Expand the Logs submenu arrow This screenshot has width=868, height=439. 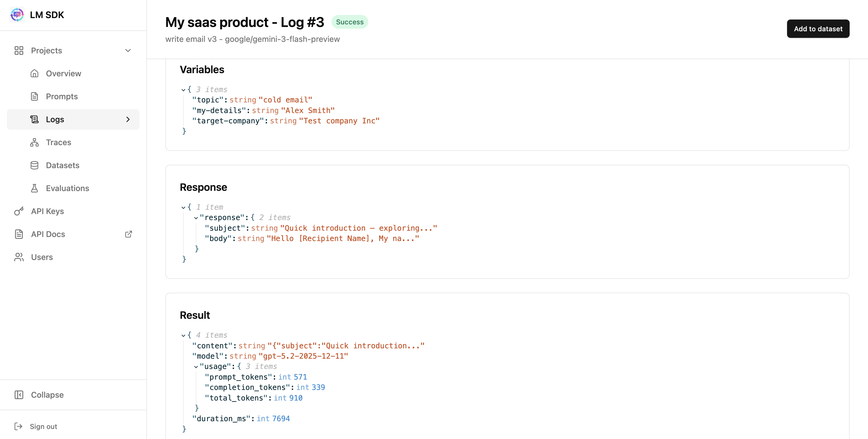click(x=128, y=119)
